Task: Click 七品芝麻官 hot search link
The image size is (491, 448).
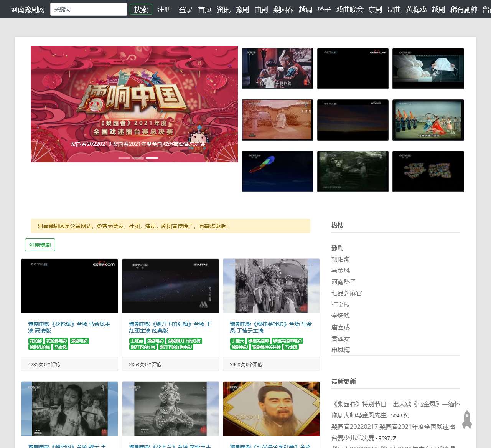Action: coord(346,293)
